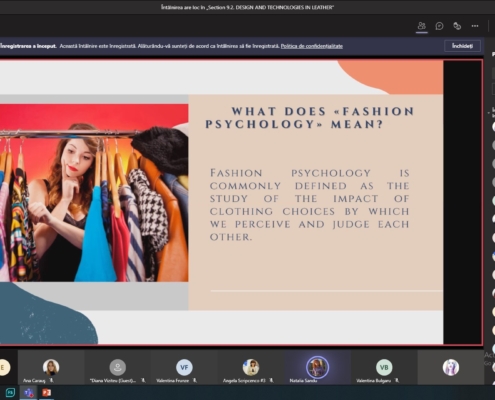The image size is (495, 400).
Task: Select the Natalia Sandu active speaker tile
Action: tap(317, 367)
